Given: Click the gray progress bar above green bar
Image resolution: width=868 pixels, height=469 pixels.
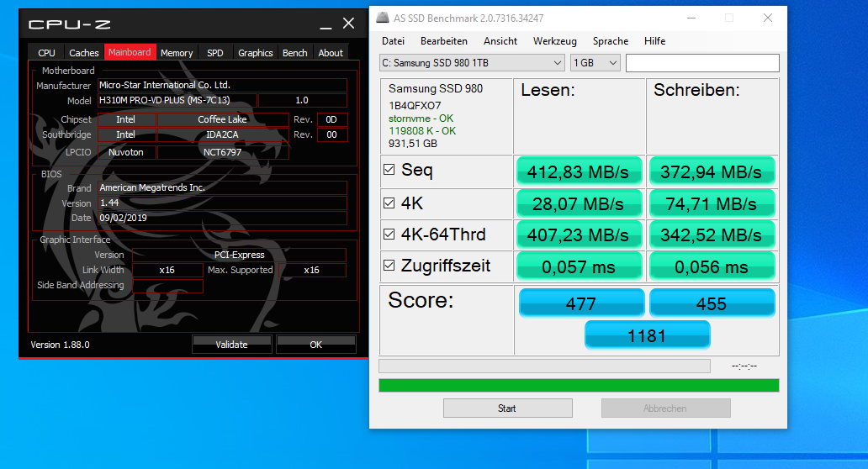Looking at the screenshot, I should tap(544, 366).
